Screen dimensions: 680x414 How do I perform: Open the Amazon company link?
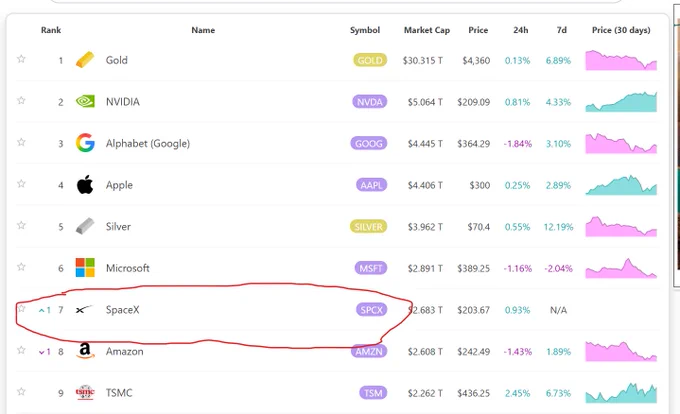(x=124, y=351)
